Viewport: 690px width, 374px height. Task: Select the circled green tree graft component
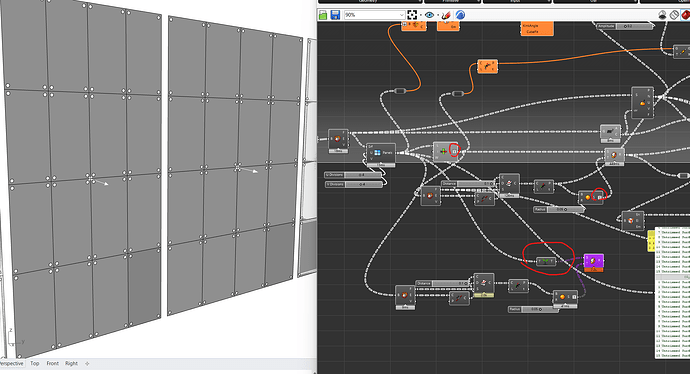546,261
